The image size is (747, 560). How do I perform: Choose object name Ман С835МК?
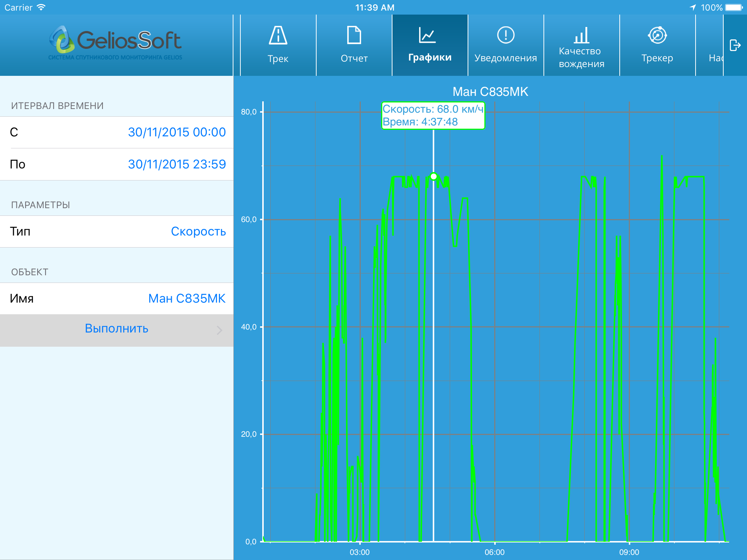coord(187,298)
